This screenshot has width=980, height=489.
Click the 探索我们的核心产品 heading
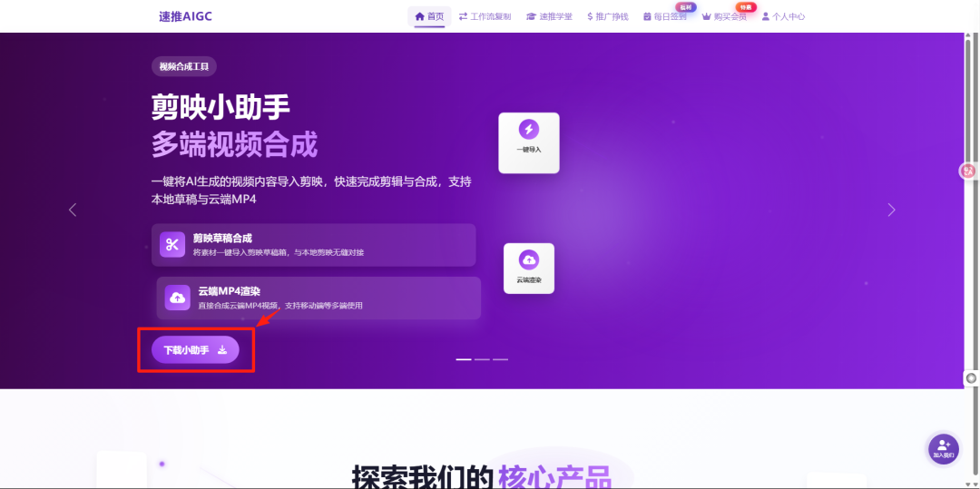click(x=481, y=477)
